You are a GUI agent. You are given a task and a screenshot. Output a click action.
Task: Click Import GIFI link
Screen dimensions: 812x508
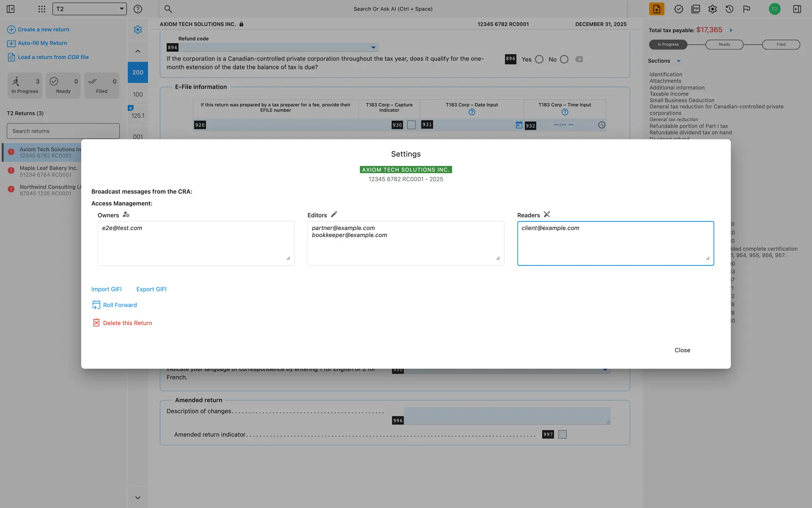click(x=107, y=289)
